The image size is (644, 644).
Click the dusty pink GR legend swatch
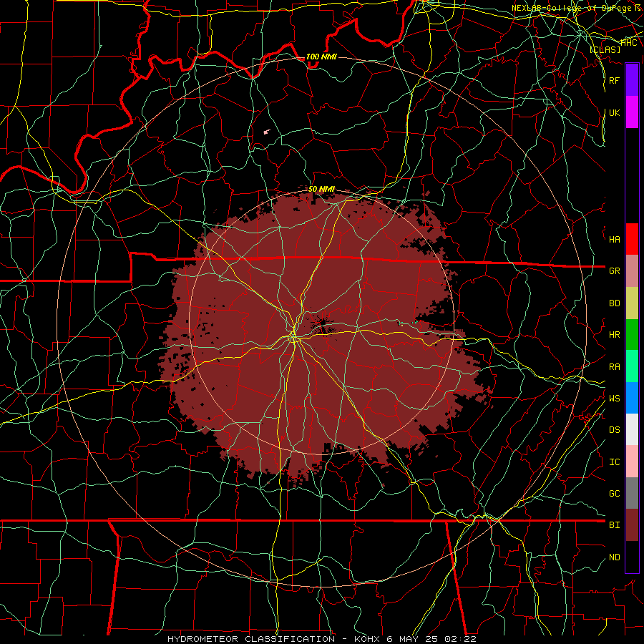[x=632, y=271]
